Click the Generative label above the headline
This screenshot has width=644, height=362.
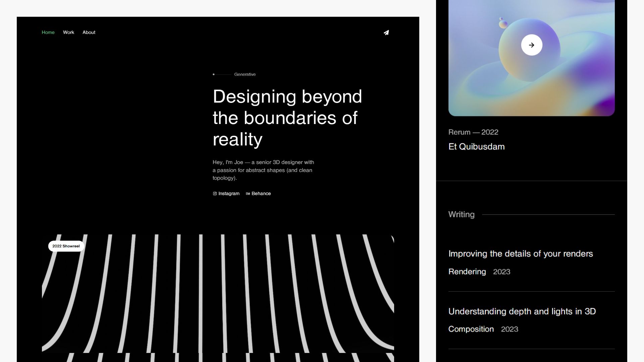tap(245, 74)
